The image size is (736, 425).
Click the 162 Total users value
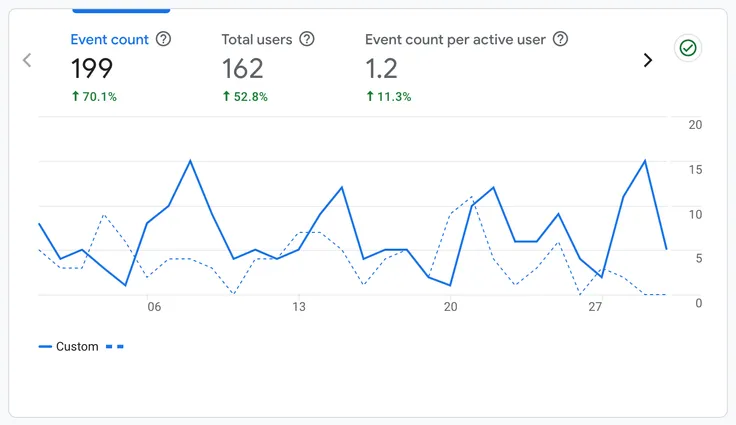click(x=243, y=68)
